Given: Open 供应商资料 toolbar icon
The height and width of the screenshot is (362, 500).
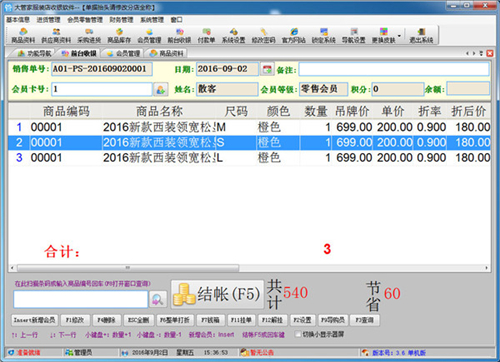Looking at the screenshot, I should coord(56,36).
